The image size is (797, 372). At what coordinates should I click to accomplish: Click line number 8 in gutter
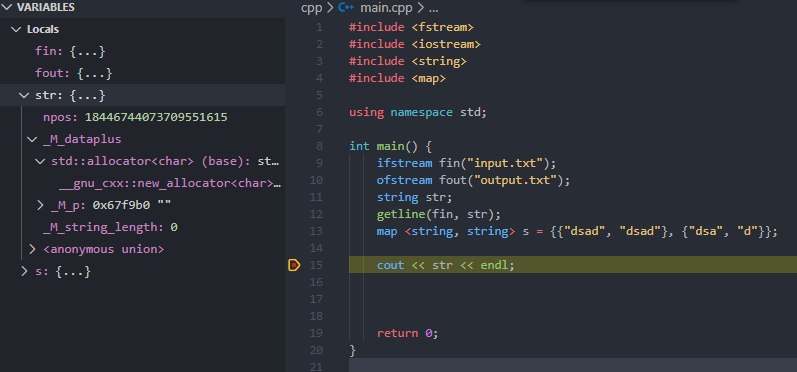coord(319,146)
